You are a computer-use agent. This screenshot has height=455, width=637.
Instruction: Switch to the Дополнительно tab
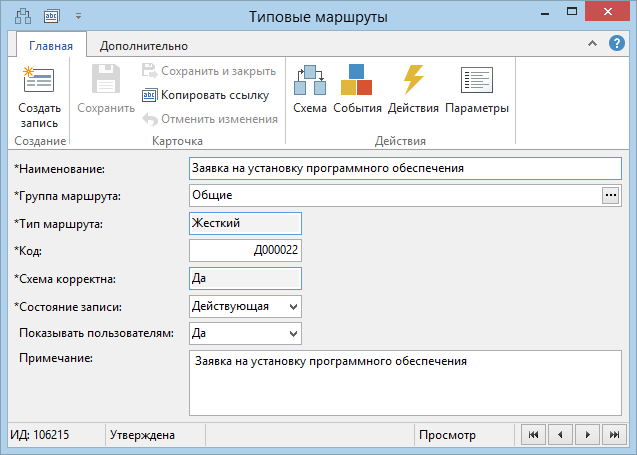(144, 46)
